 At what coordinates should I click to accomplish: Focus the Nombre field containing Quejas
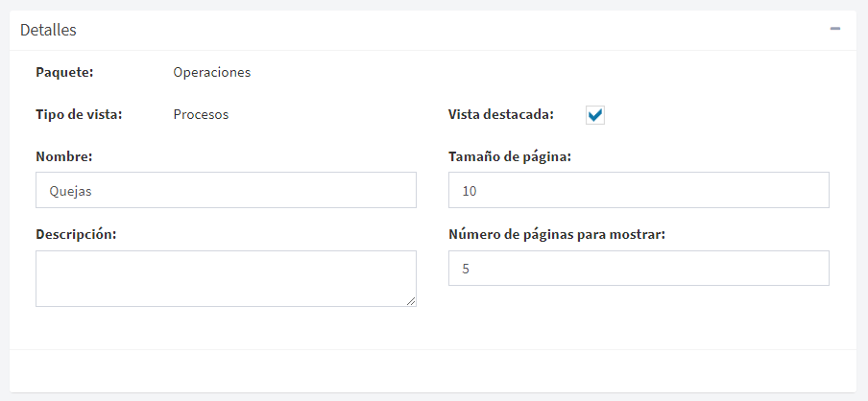226,190
